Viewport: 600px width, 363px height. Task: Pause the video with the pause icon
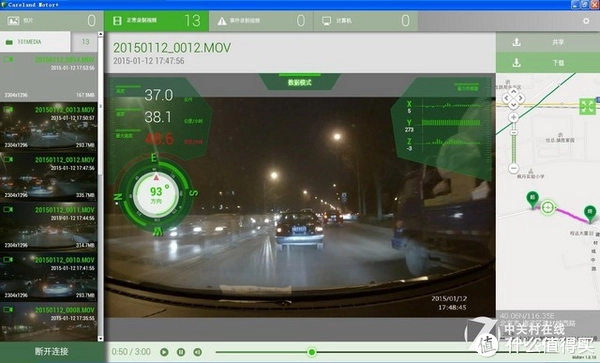tap(181, 352)
